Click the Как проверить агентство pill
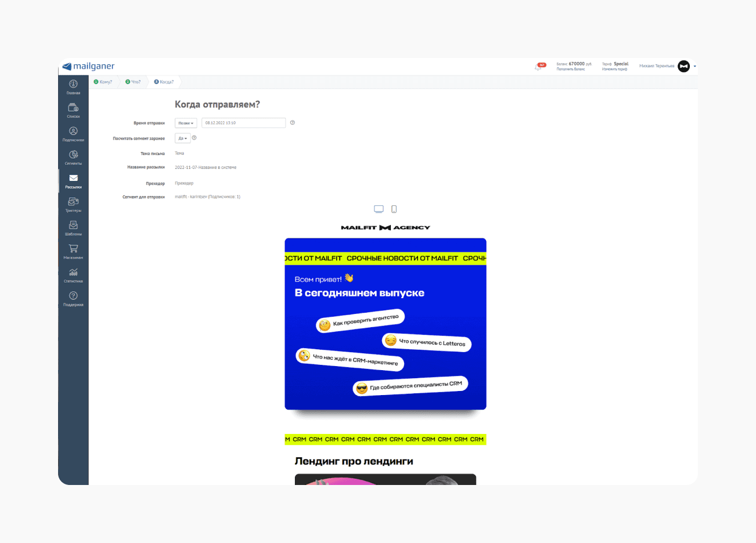 coord(360,321)
